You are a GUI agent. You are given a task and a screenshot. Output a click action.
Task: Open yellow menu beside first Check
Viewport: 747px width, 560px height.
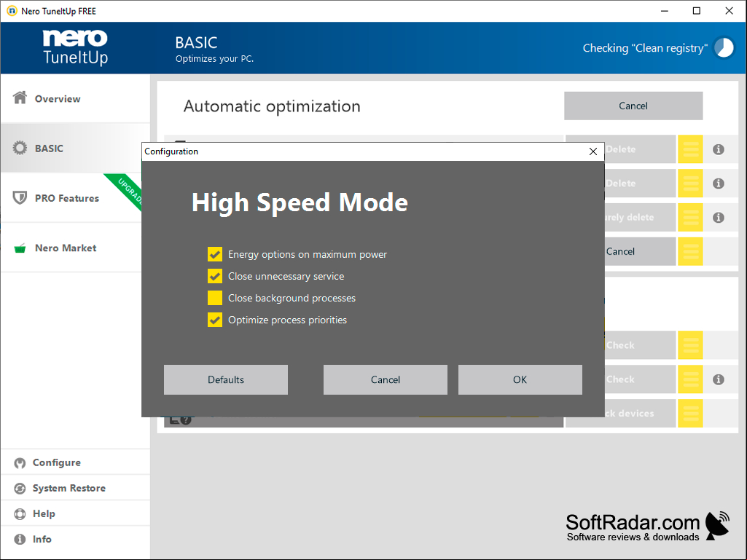690,345
